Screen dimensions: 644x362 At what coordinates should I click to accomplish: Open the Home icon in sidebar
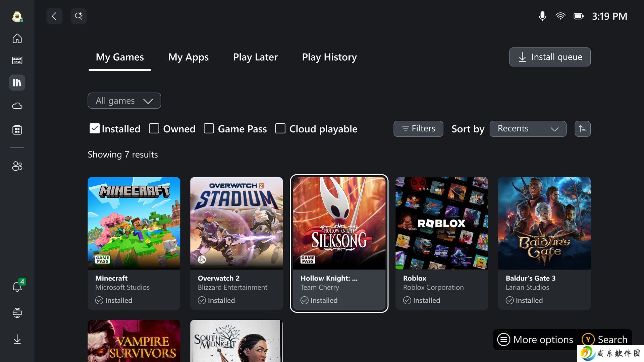point(17,39)
